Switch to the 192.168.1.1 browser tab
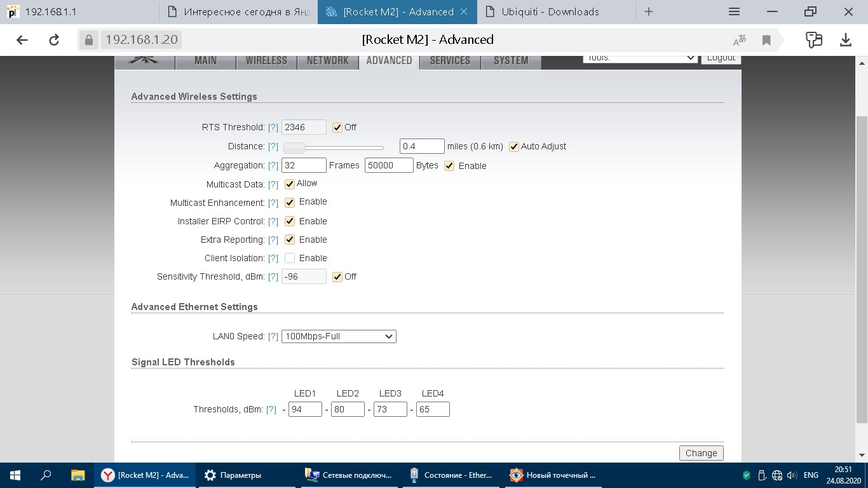 coord(79,11)
